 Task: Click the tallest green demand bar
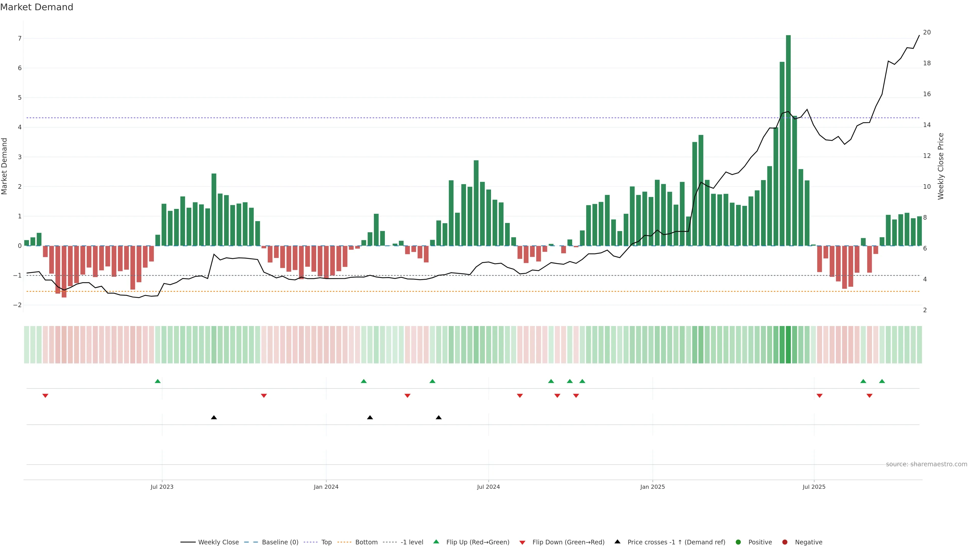click(x=788, y=141)
